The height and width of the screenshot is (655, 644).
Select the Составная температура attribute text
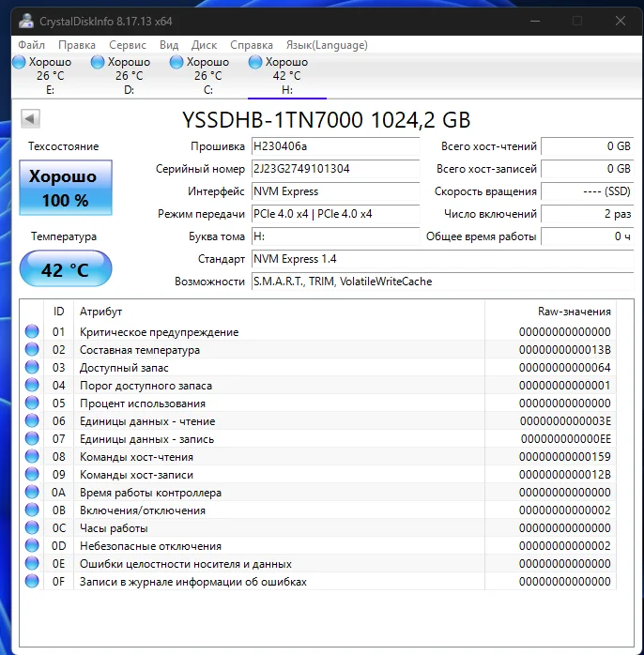pos(140,350)
